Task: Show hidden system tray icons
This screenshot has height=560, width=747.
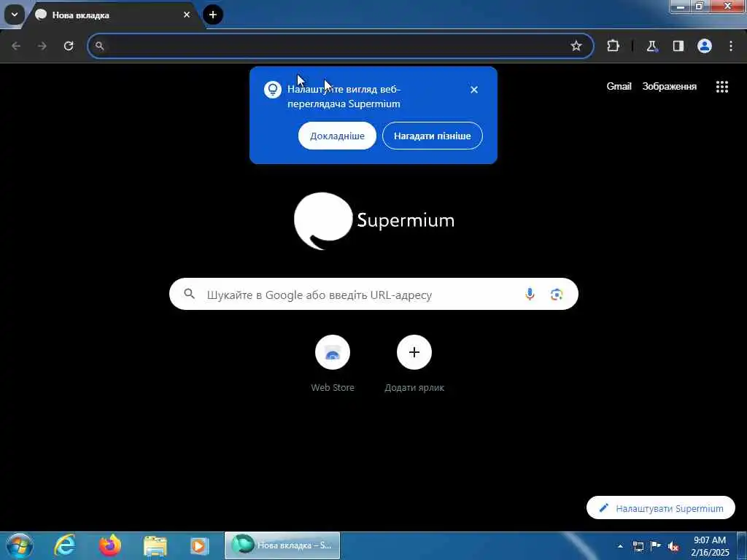Action: pyautogui.click(x=620, y=546)
